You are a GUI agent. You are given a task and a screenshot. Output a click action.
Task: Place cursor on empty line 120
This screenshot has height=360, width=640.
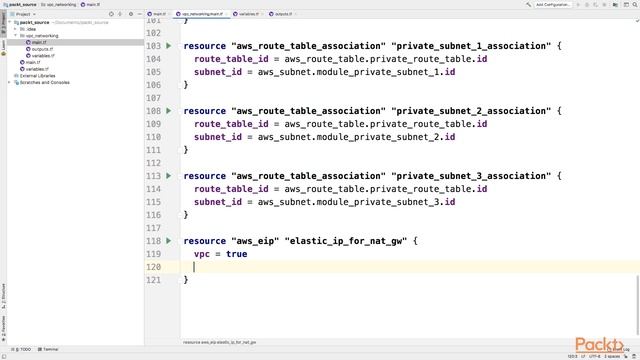pos(410,267)
